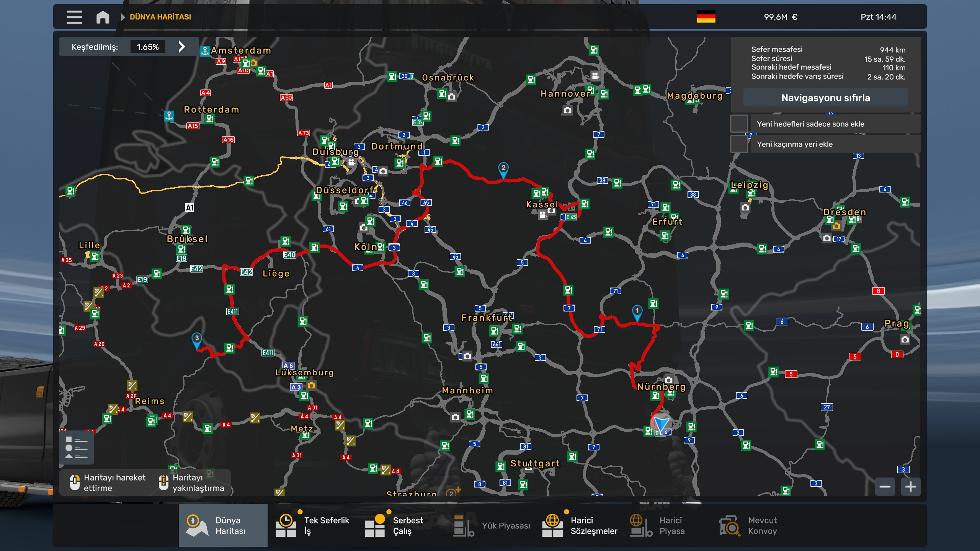Click the recruitment agency icon near Hannover
Image resolution: width=980 pixels, height=551 pixels.
point(595,75)
